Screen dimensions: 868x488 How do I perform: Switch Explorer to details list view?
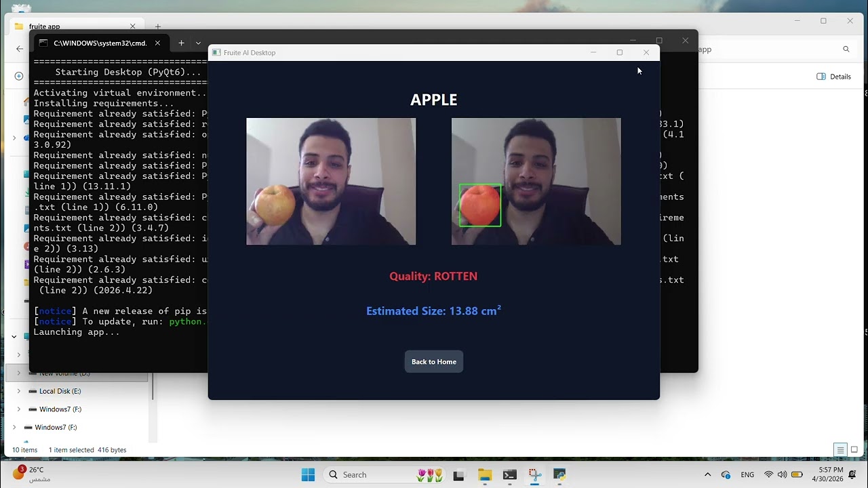point(840,449)
